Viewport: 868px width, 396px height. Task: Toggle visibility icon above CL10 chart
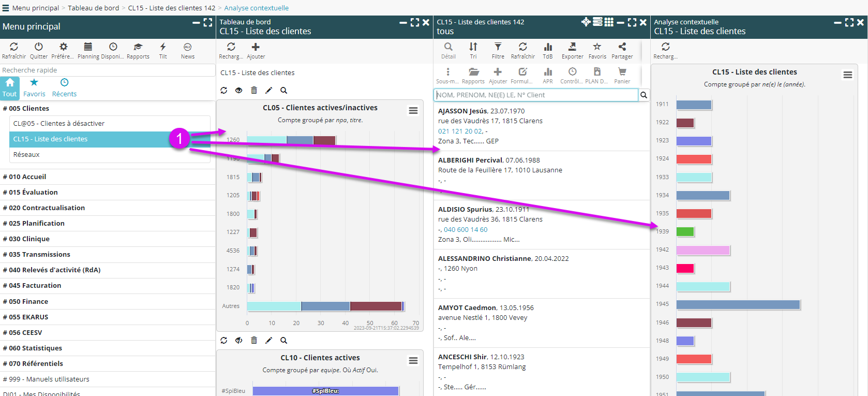(x=238, y=341)
